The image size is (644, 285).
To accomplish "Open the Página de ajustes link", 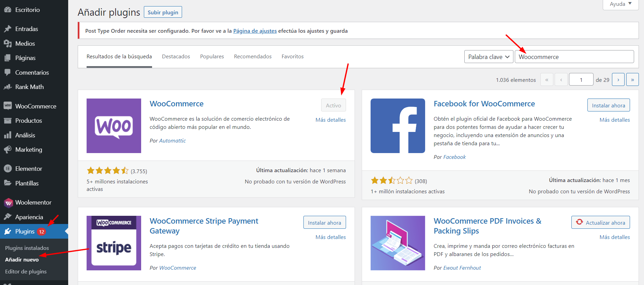I will click(255, 31).
